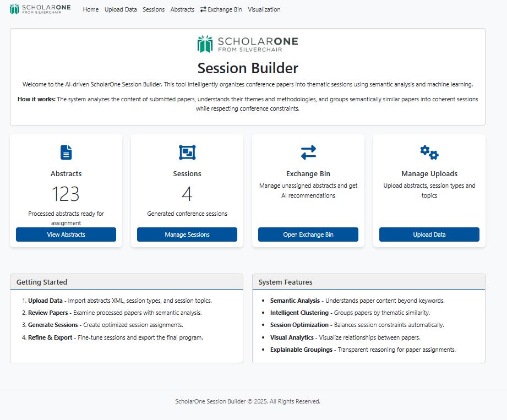Image resolution: width=507 pixels, height=420 pixels.
Task: Click 'Manage unassigned abstracts' description text
Action: click(308, 190)
